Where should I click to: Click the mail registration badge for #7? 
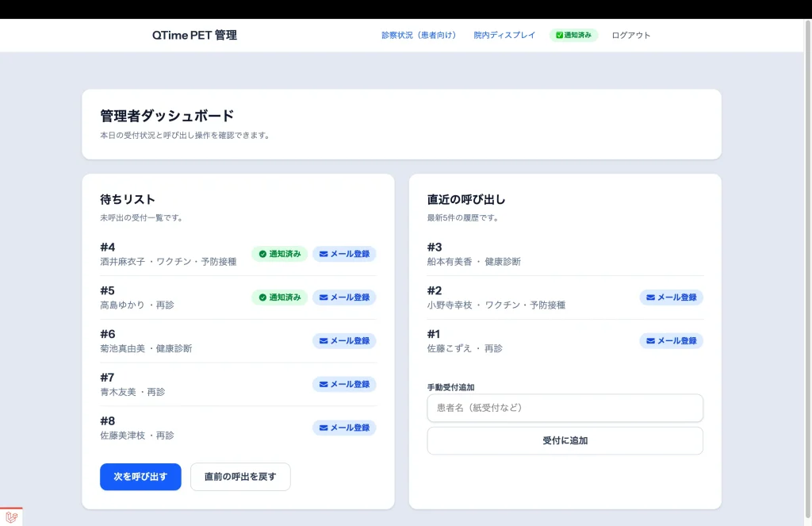(344, 384)
